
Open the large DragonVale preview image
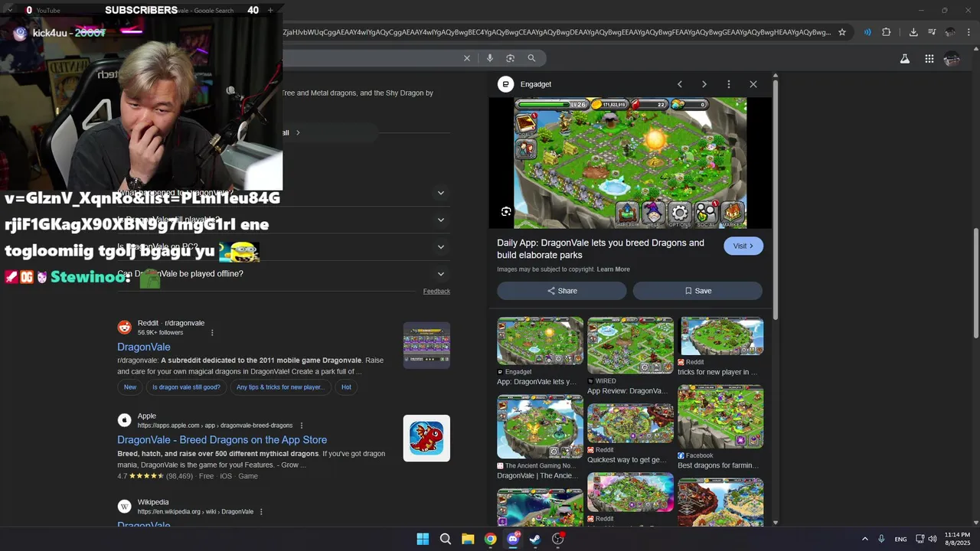(630, 163)
